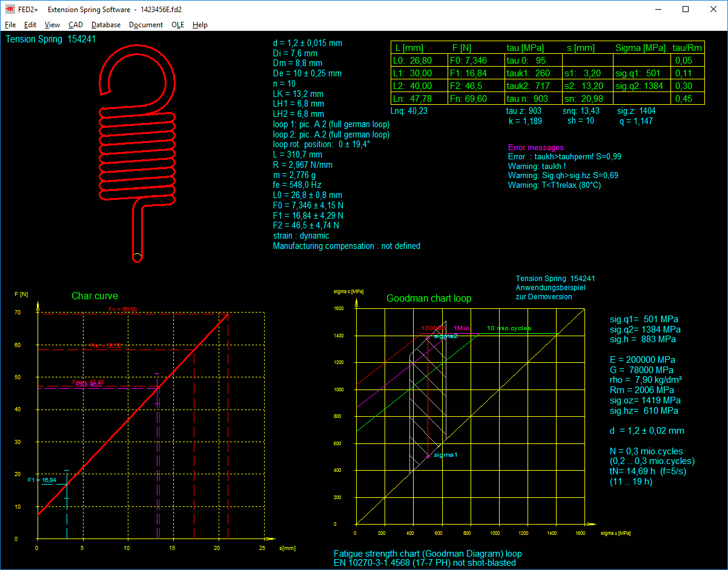Open the View menu

click(x=52, y=25)
